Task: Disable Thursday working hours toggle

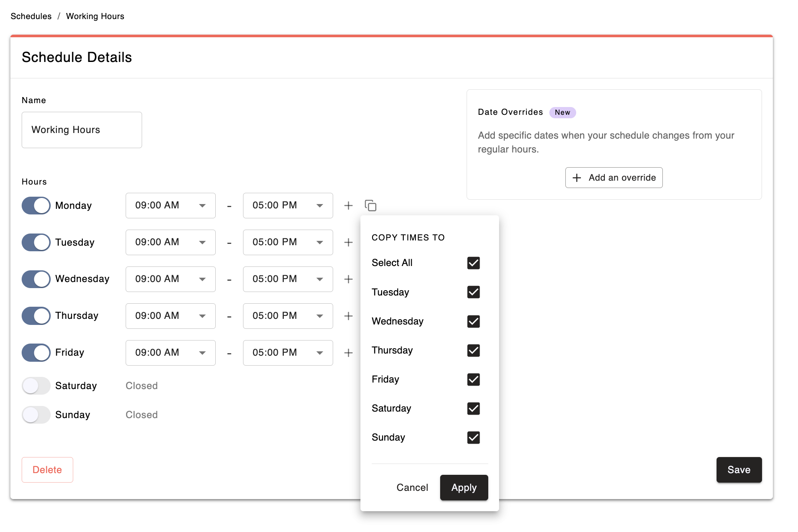Action: click(36, 316)
